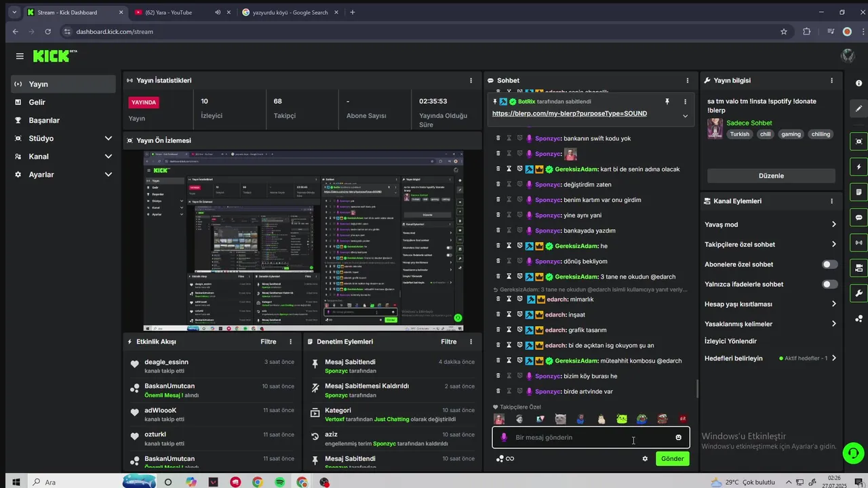The height and width of the screenshot is (488, 868).
Task: Click the info icon in the right sidebar
Action: click(859, 83)
